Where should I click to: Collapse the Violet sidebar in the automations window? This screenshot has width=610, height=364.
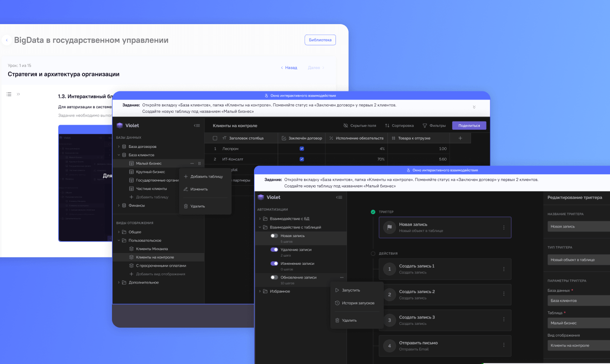pyautogui.click(x=339, y=197)
